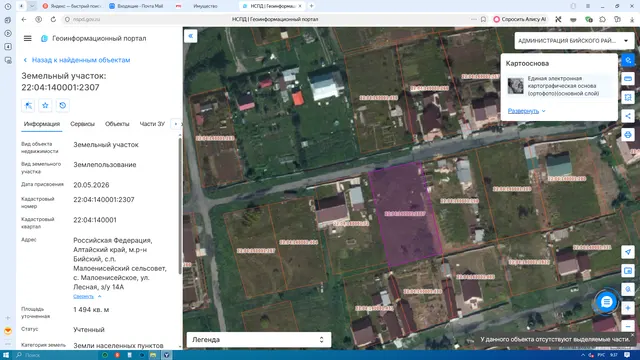Click the blue map layers button
The image size is (640, 360).
pos(628,60)
